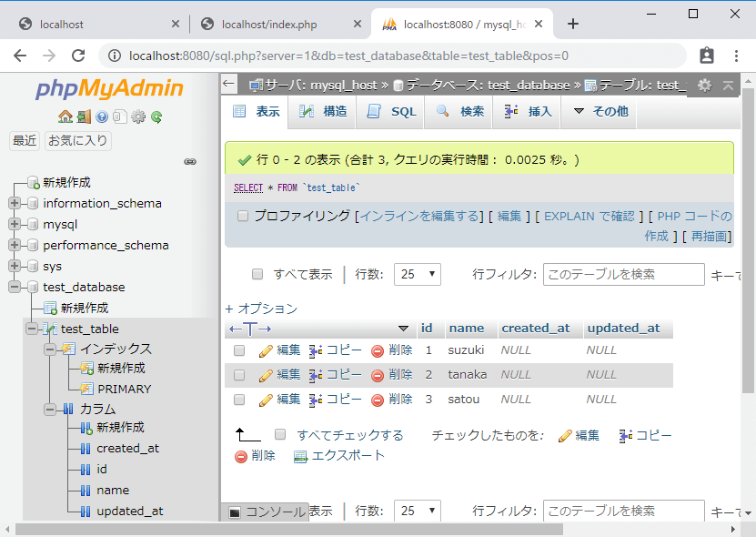Click the 'お気に入り' favorites button

coord(78,140)
